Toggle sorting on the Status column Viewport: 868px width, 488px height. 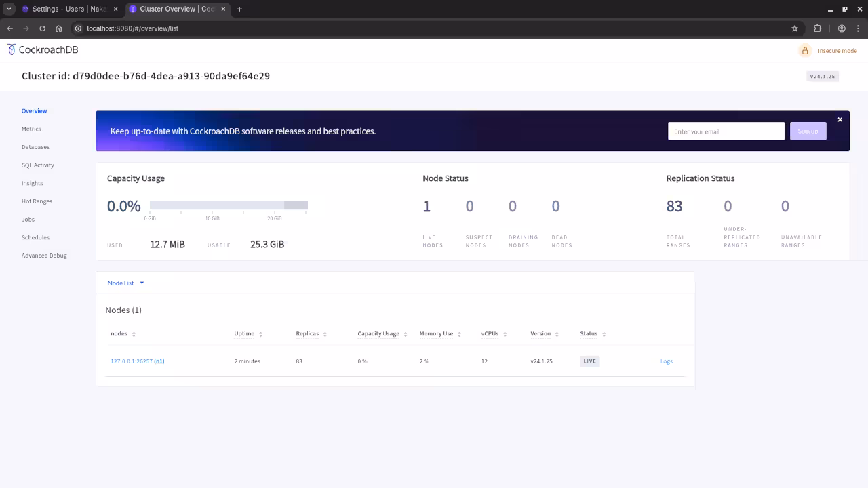click(x=602, y=333)
